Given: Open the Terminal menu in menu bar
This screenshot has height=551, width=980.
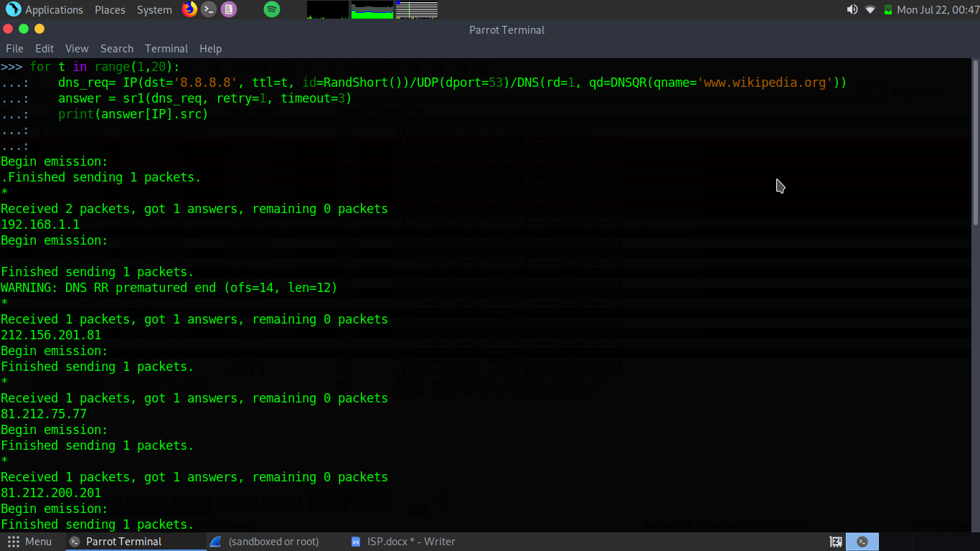Looking at the screenshot, I should tap(166, 49).
